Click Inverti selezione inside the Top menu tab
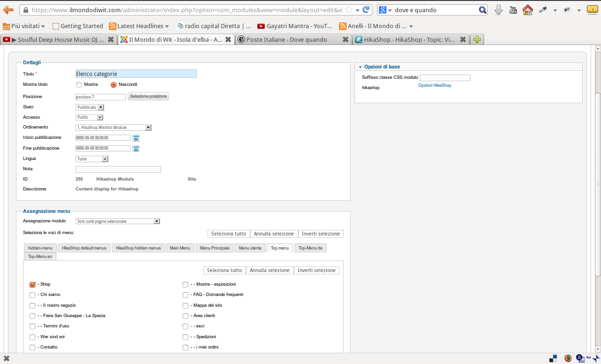 316,271
